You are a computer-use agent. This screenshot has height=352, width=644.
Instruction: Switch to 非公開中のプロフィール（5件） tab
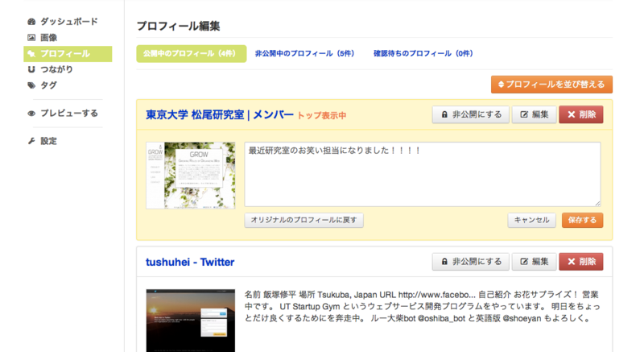coord(304,54)
